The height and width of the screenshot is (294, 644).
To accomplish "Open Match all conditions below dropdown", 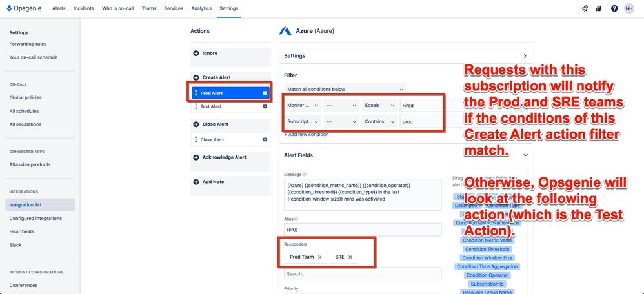I will [345, 89].
